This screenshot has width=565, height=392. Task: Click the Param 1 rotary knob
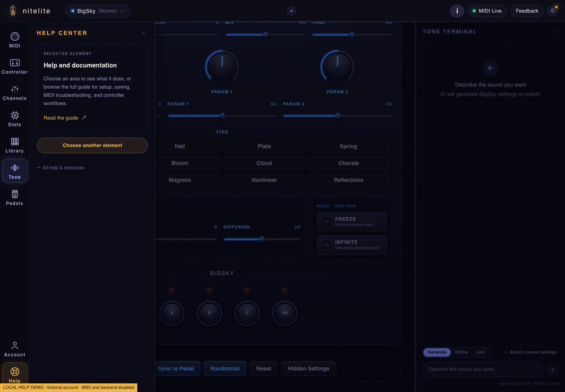[222, 66]
